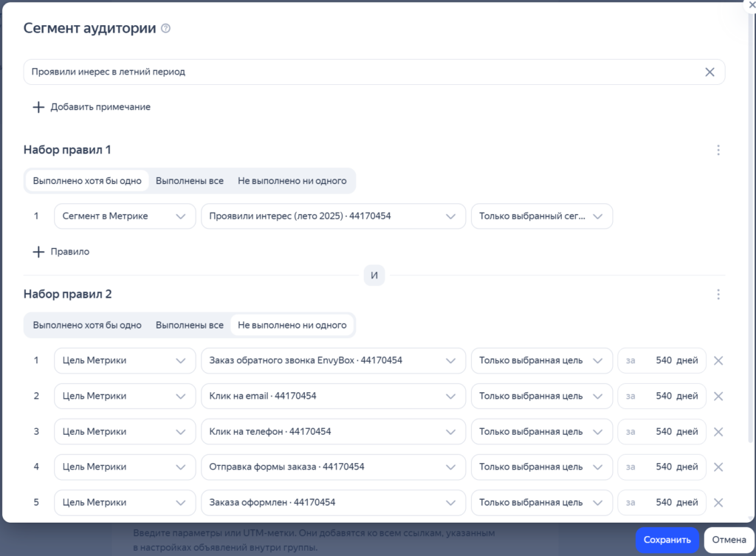The height and width of the screenshot is (556, 756).
Task: Open the three-dot menu for Набор правил 1
Action: 718,150
